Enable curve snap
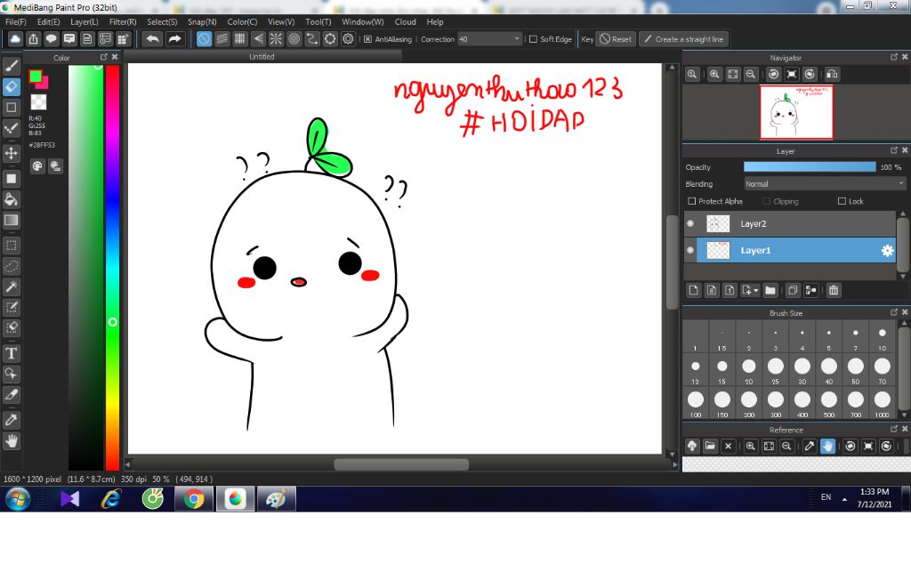 coord(312,39)
